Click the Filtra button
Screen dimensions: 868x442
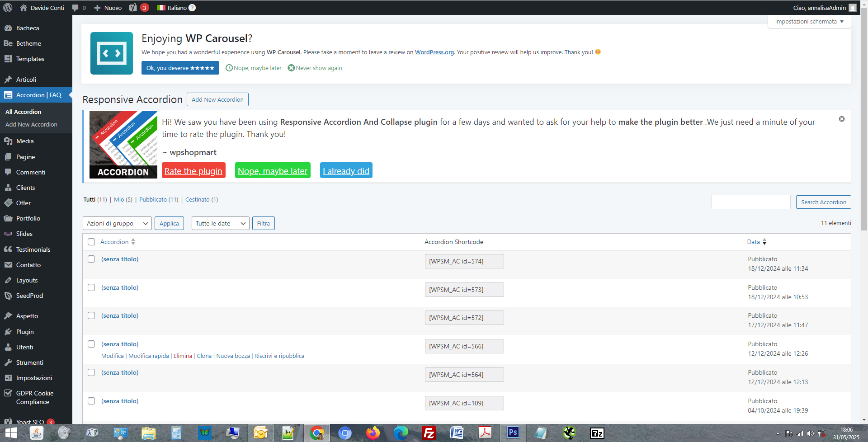tap(263, 223)
